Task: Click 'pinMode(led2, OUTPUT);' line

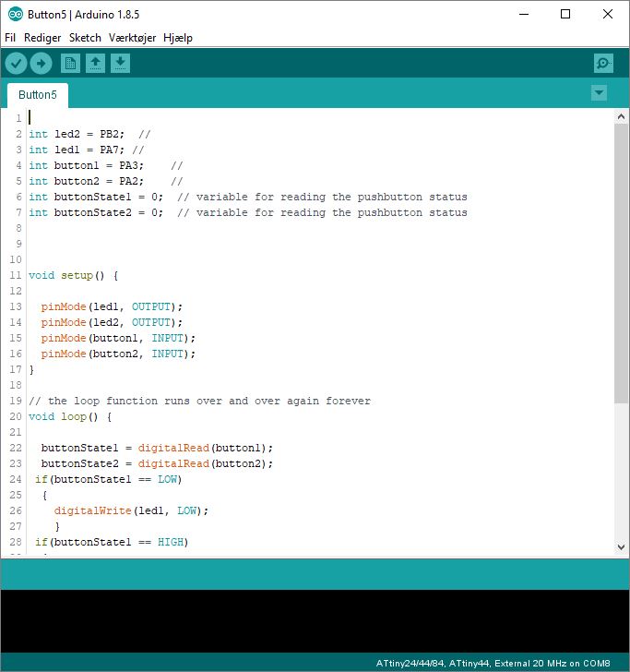Action: point(112,322)
